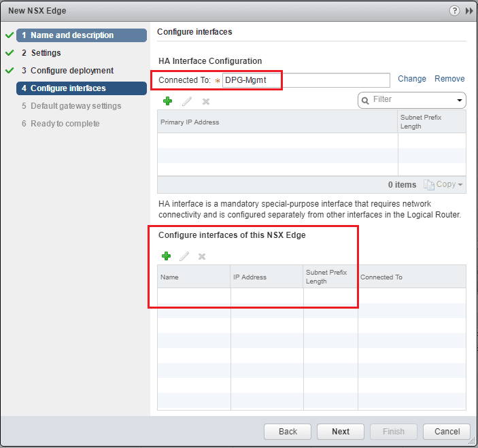The image size is (478, 448).
Task: Select step 5 Default gateway settings
Action: (x=71, y=106)
